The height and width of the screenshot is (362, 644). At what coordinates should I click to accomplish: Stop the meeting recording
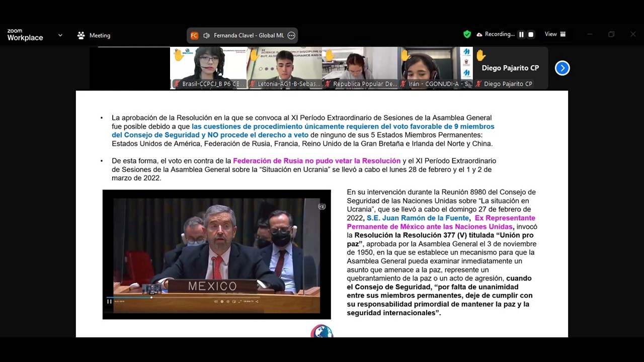pyautogui.click(x=531, y=35)
